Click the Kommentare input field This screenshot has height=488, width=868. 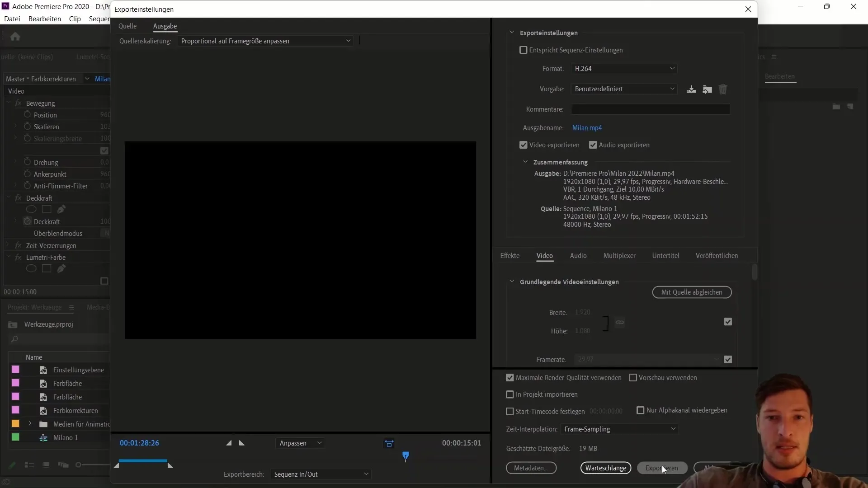[651, 109]
